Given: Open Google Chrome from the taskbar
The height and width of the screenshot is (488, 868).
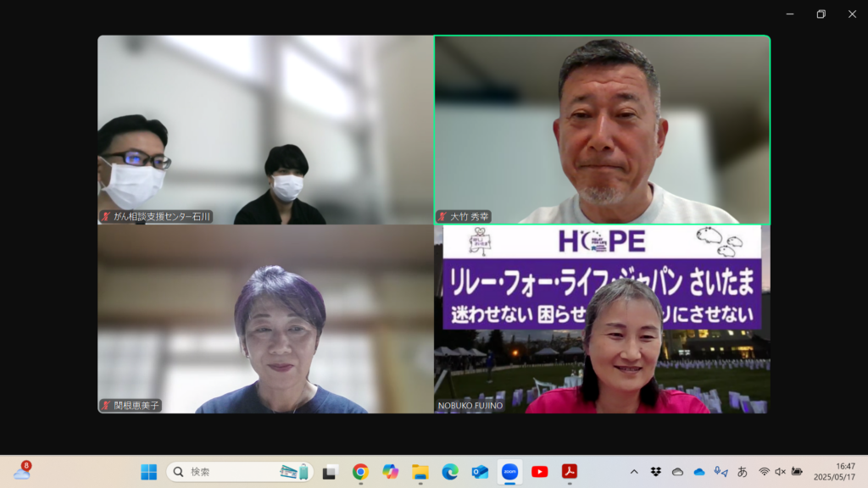Looking at the screenshot, I should pyautogui.click(x=360, y=472).
